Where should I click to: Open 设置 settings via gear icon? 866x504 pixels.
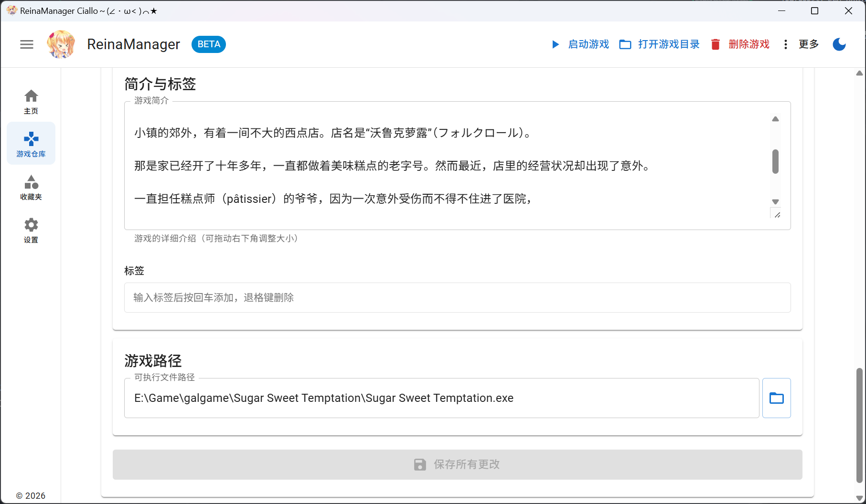pyautogui.click(x=31, y=230)
